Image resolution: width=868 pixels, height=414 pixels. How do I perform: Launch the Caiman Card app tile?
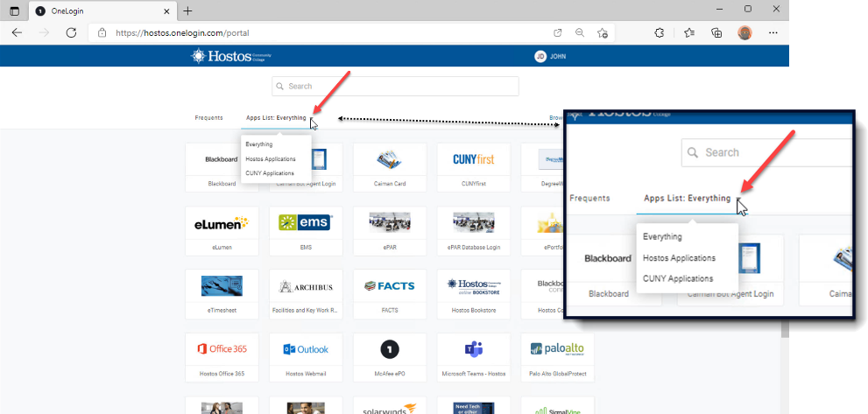click(x=390, y=167)
